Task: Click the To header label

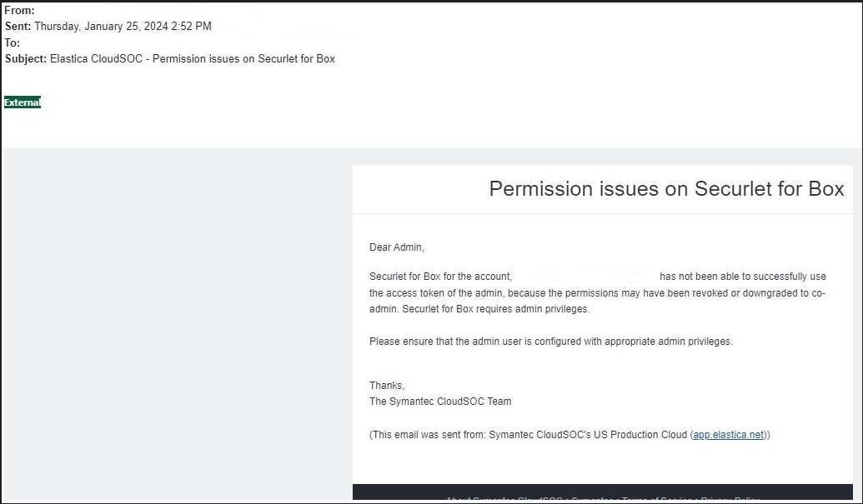Action: click(13, 42)
